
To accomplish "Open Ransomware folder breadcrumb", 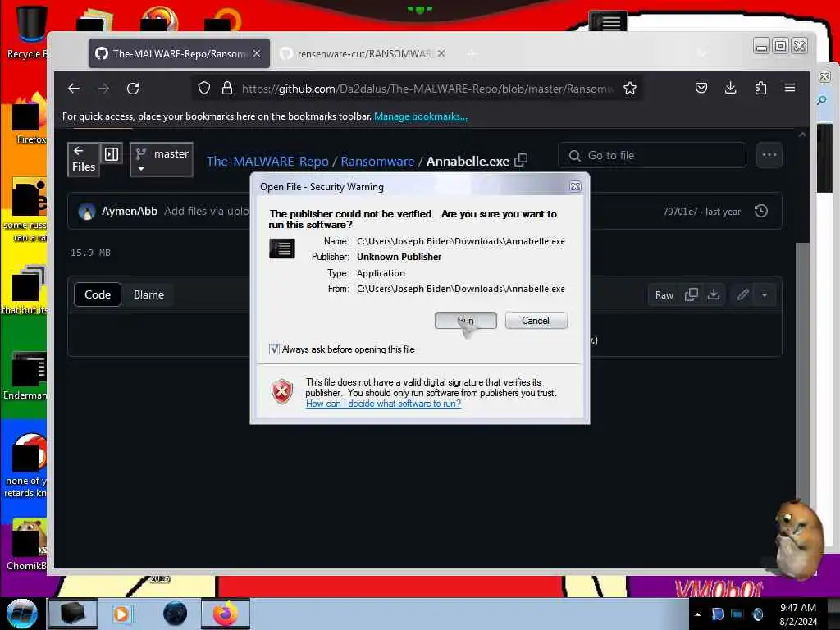I will 377,162.
